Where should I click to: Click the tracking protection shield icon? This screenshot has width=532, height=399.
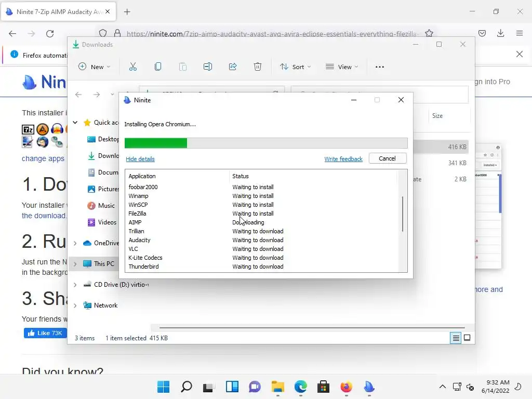pyautogui.click(x=103, y=33)
